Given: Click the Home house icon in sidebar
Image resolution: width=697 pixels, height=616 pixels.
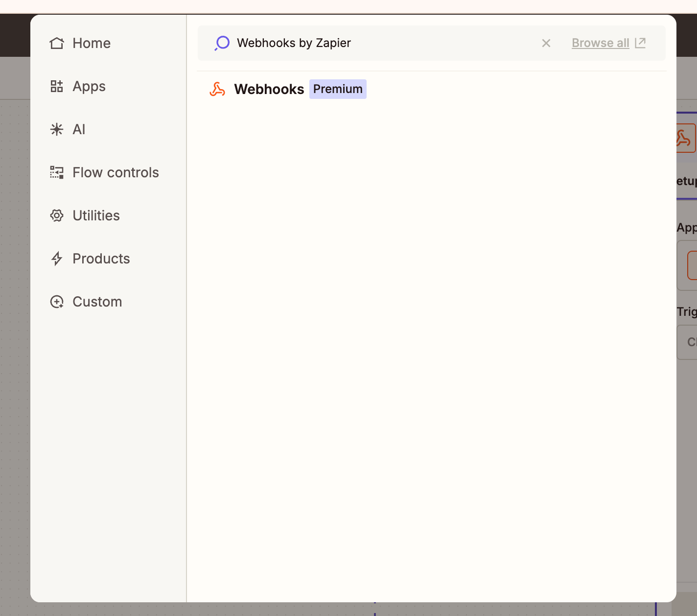Looking at the screenshot, I should (x=57, y=43).
